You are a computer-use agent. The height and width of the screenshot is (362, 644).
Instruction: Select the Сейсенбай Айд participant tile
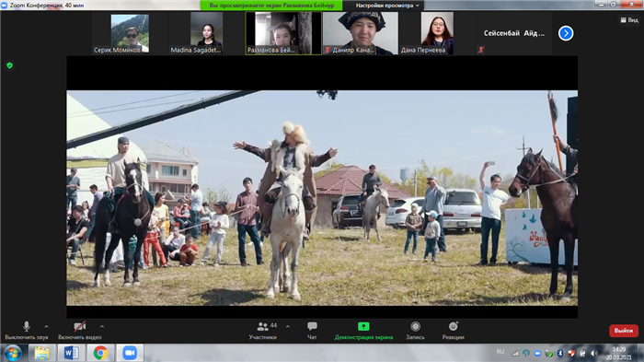[x=514, y=33]
